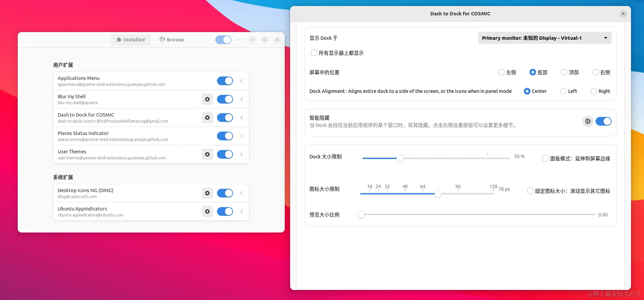The image size is (644, 300).
Task: Click the 50 % dock size value
Action: (519, 156)
